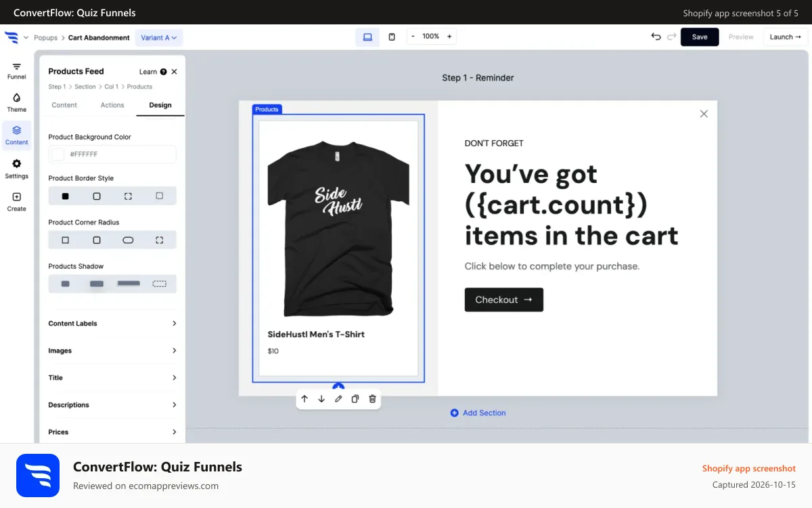Select the "SideHustl Men's T-Shirt" title
Viewport: 812px width, 508px height.
click(x=316, y=334)
